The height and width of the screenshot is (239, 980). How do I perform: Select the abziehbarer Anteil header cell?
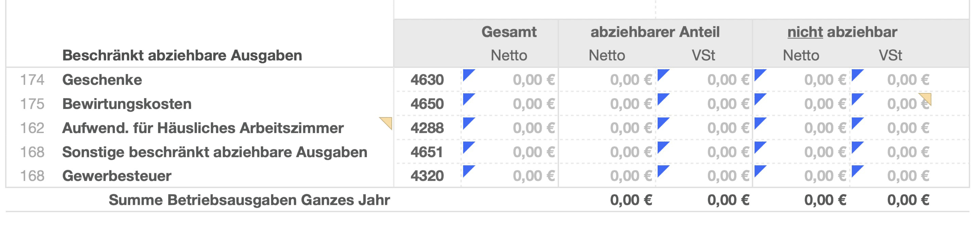[655, 32]
